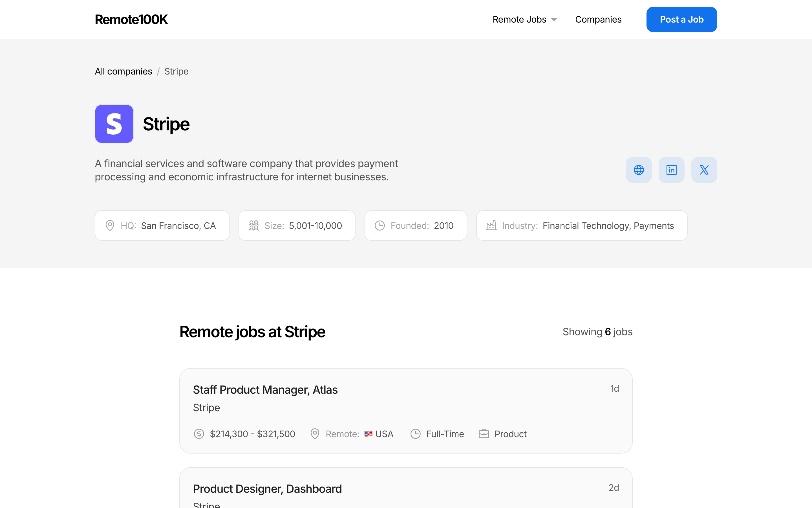This screenshot has width=812, height=508.
Task: Open Stripe's LinkedIn profile icon
Action: click(x=671, y=170)
